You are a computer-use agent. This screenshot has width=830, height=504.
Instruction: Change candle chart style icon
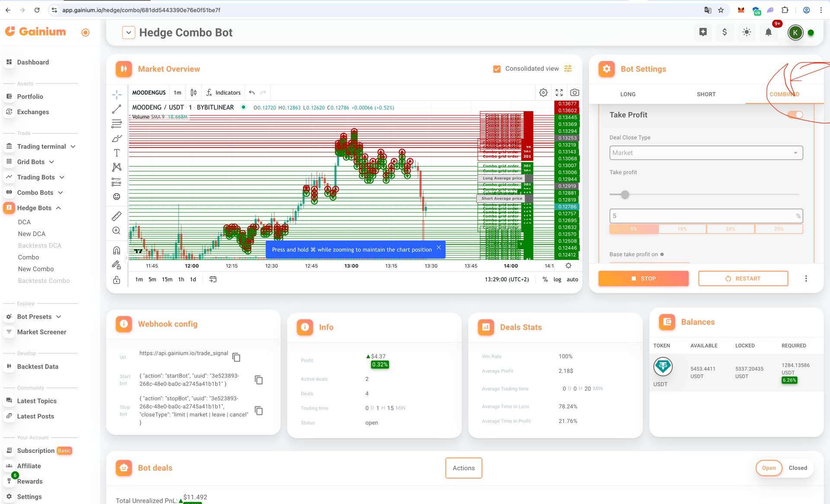click(194, 93)
